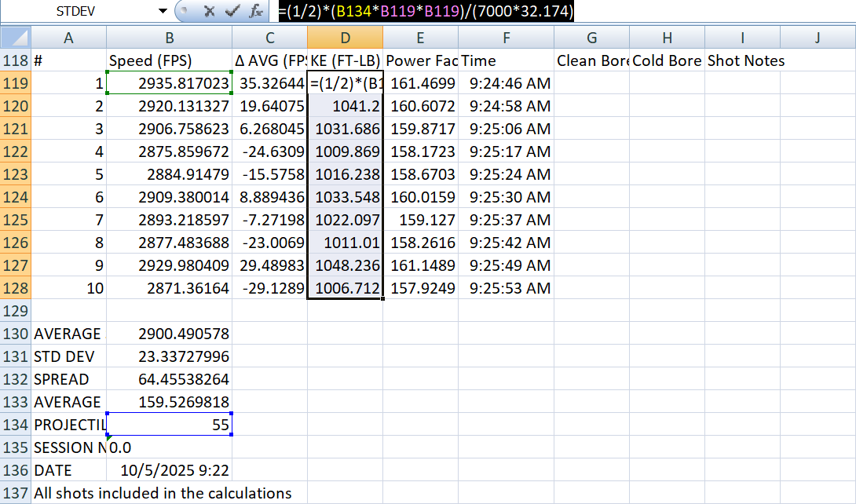Select column B header
This screenshot has width=856, height=504.
(169, 38)
